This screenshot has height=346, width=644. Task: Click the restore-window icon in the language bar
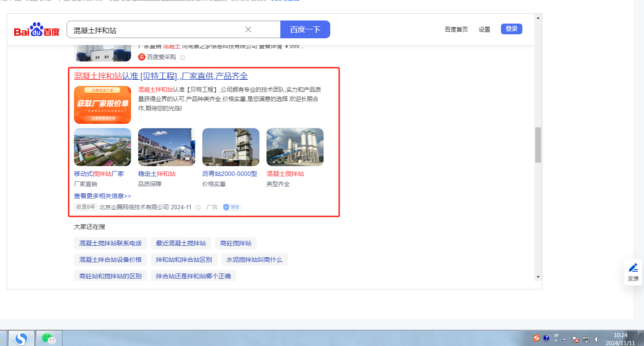556,335
